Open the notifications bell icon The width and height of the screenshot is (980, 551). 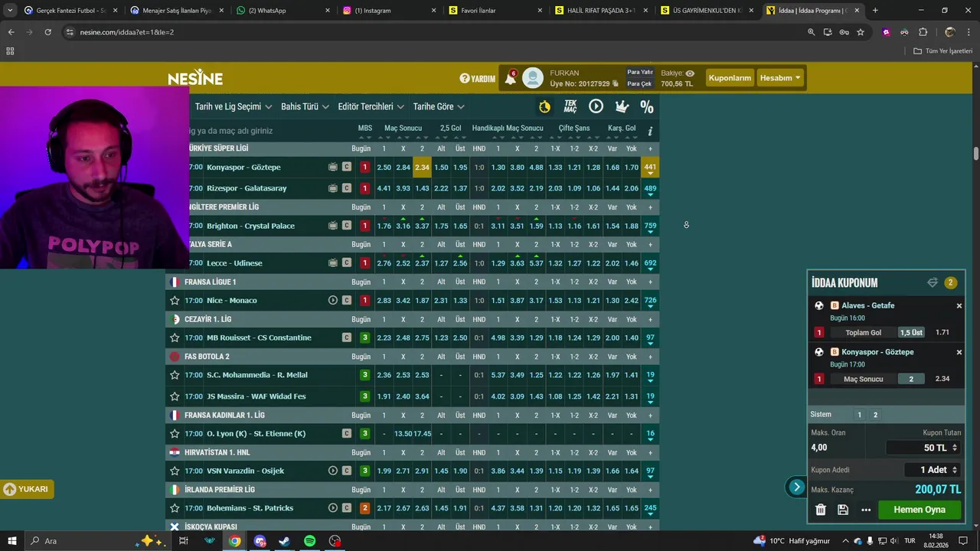click(511, 78)
